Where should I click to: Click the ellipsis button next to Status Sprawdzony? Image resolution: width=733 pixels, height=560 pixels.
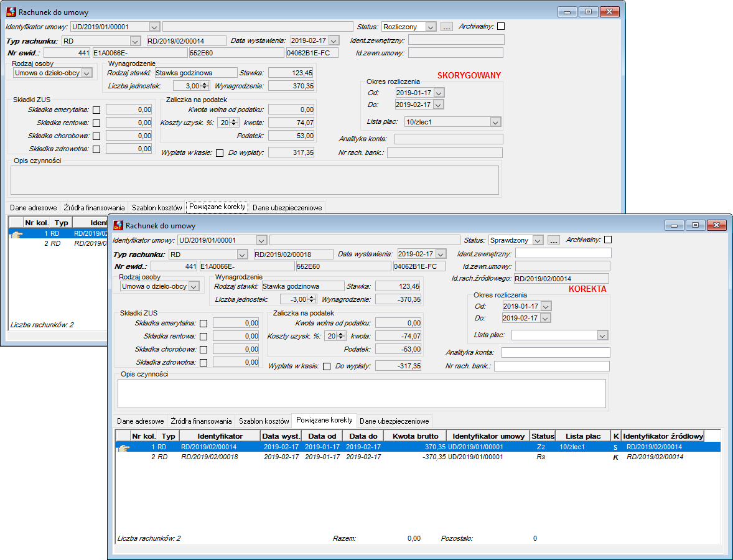click(554, 240)
